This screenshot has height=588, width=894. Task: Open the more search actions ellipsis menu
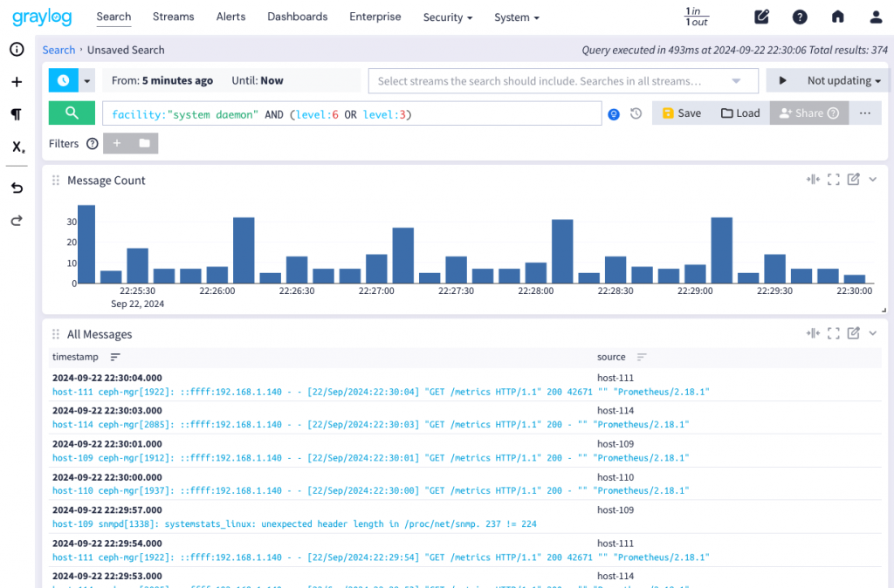click(x=865, y=113)
